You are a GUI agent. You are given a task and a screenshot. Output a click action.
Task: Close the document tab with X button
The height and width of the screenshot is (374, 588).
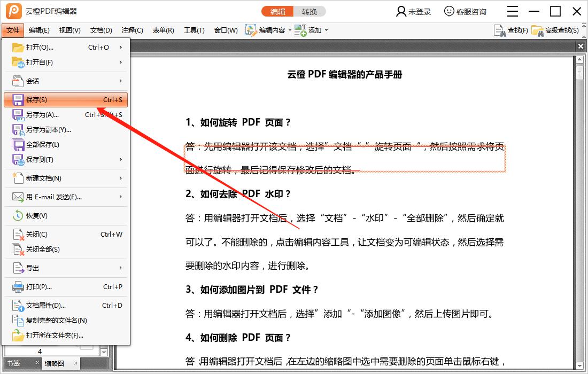pos(581,46)
